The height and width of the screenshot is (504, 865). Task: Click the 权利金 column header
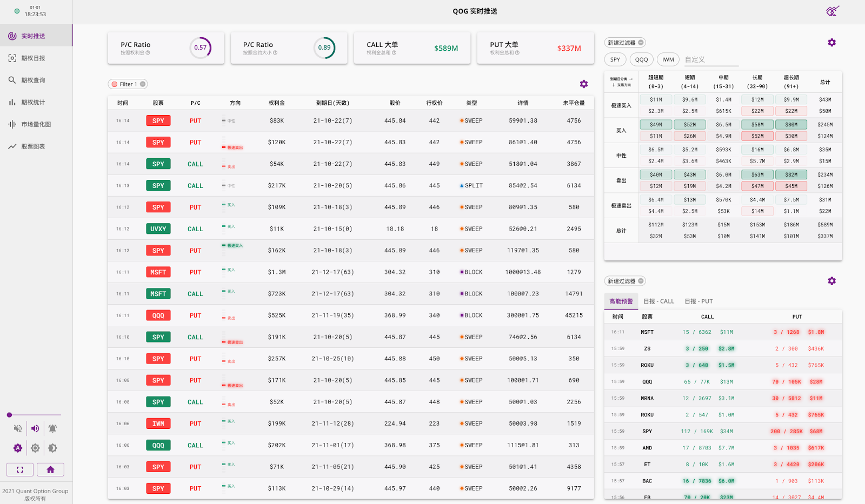pos(277,103)
